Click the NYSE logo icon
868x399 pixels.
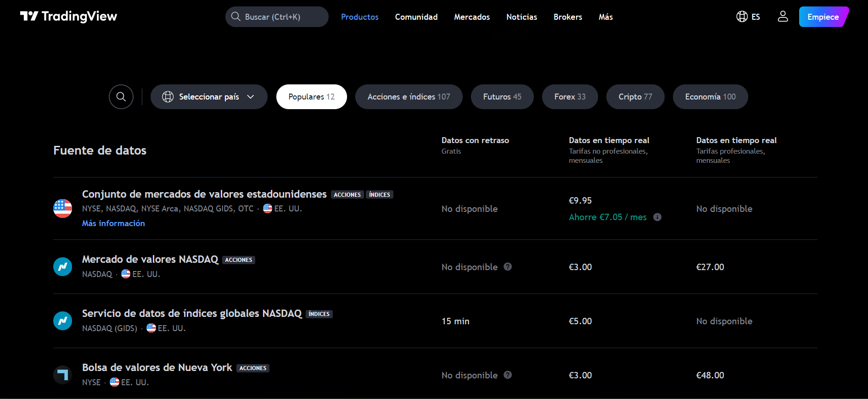[x=62, y=375]
